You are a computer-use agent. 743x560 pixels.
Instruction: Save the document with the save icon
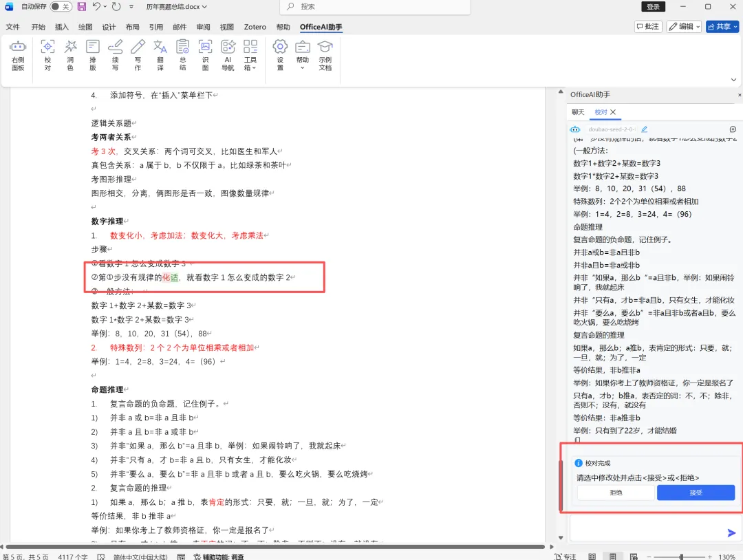point(81,7)
